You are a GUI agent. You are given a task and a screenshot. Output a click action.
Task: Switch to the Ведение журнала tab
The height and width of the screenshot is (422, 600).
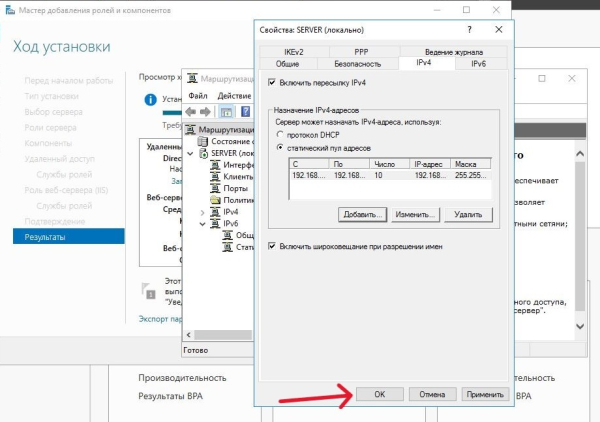click(x=454, y=52)
